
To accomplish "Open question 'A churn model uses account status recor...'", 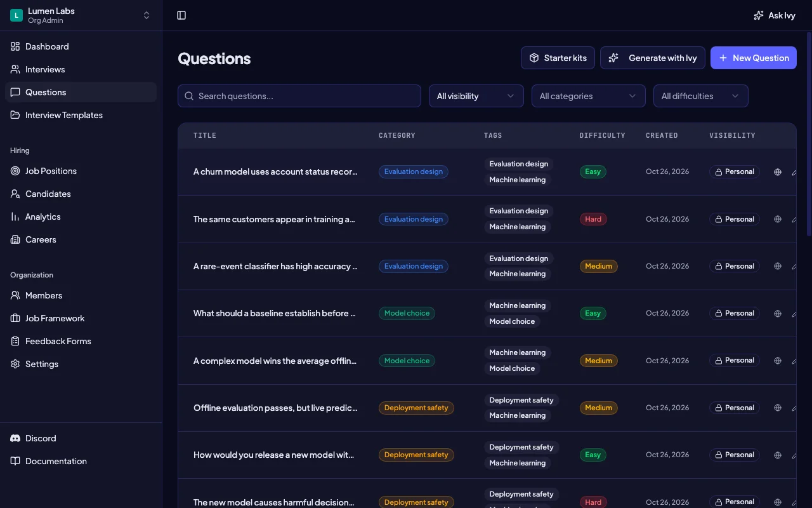I will pos(275,171).
